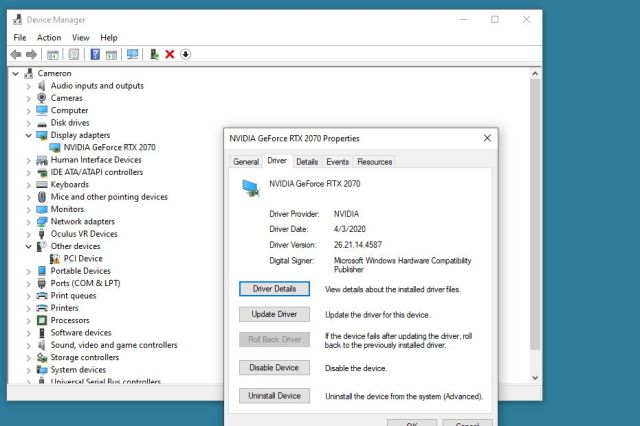Click the Back arrow toolbar icon

click(16, 54)
